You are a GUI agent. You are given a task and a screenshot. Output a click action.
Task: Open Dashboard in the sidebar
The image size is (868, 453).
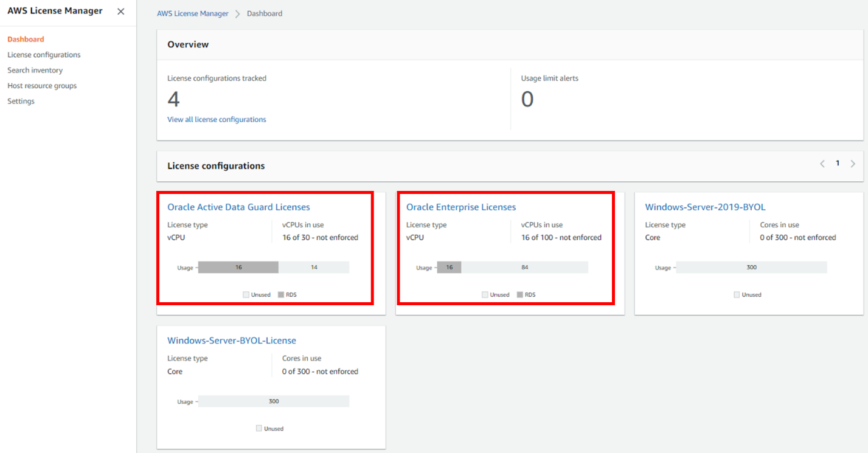pos(26,39)
